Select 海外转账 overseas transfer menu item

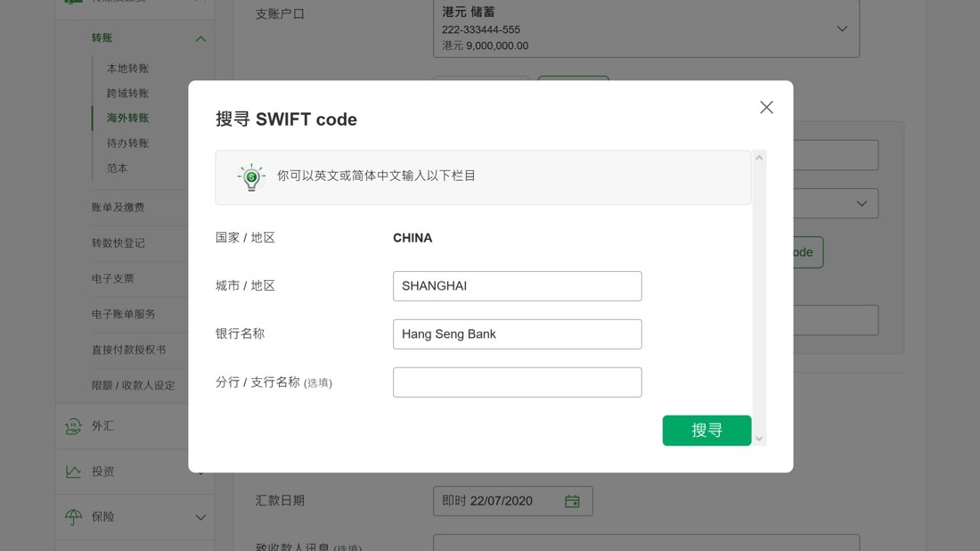[127, 118]
